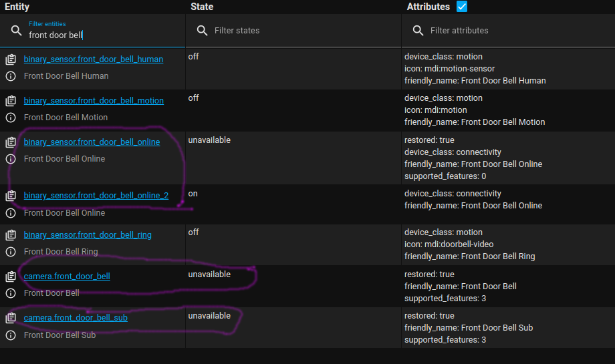
Task: Click the Entity column header
Action: (17, 7)
